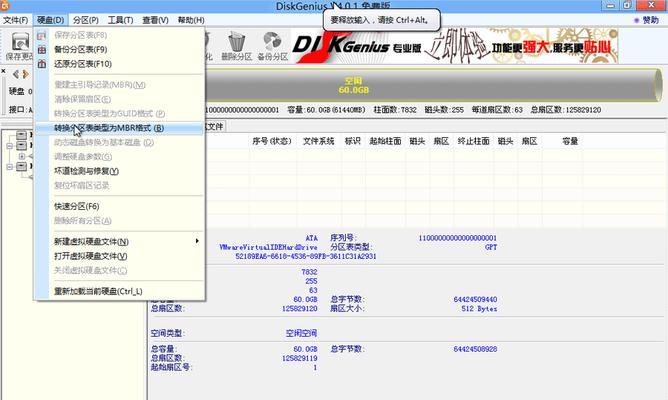
Task: Click the Save Changes (保存更改) toolbar icon
Action: [19, 46]
